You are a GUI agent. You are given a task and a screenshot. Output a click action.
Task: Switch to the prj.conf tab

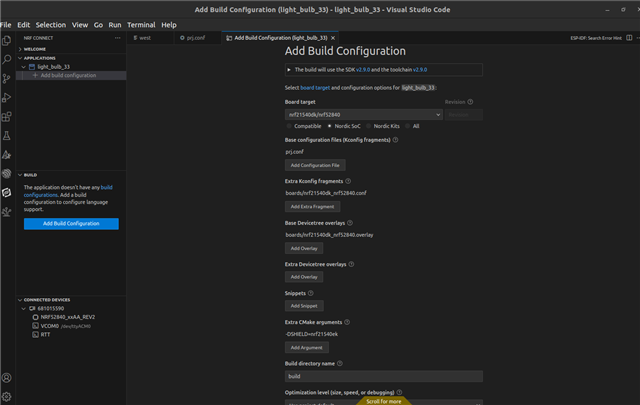pyautogui.click(x=196, y=38)
